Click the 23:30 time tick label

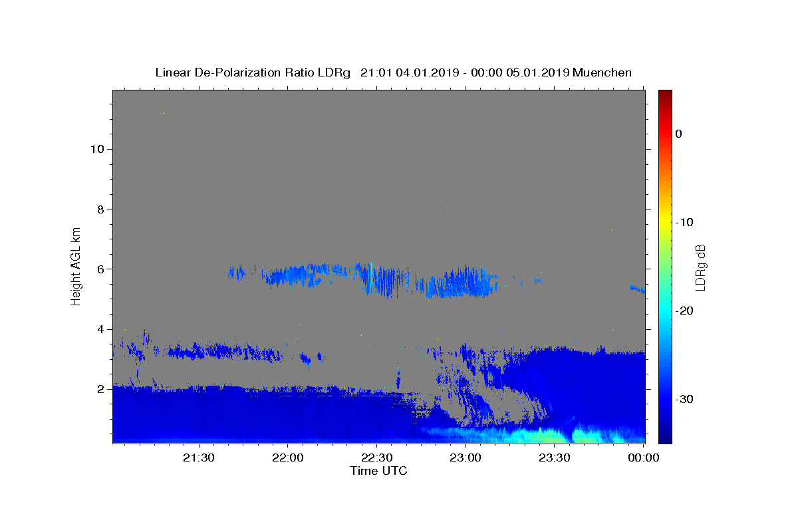pos(555,458)
